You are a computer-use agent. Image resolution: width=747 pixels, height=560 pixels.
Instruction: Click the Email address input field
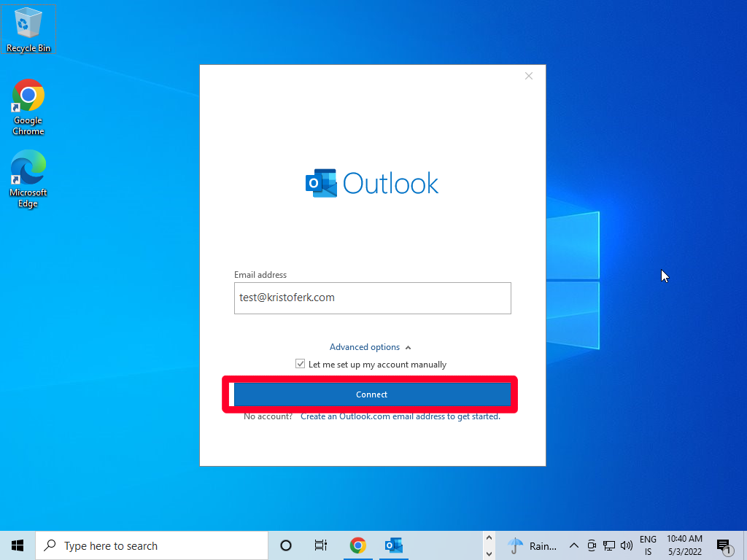tap(372, 298)
